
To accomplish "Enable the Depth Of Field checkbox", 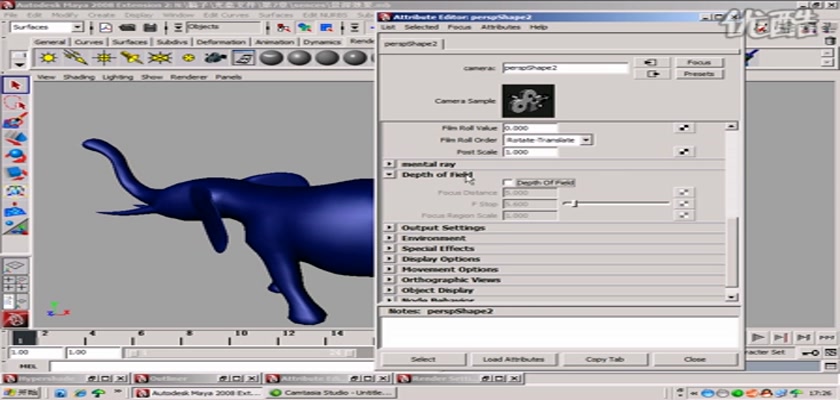I will 507,183.
